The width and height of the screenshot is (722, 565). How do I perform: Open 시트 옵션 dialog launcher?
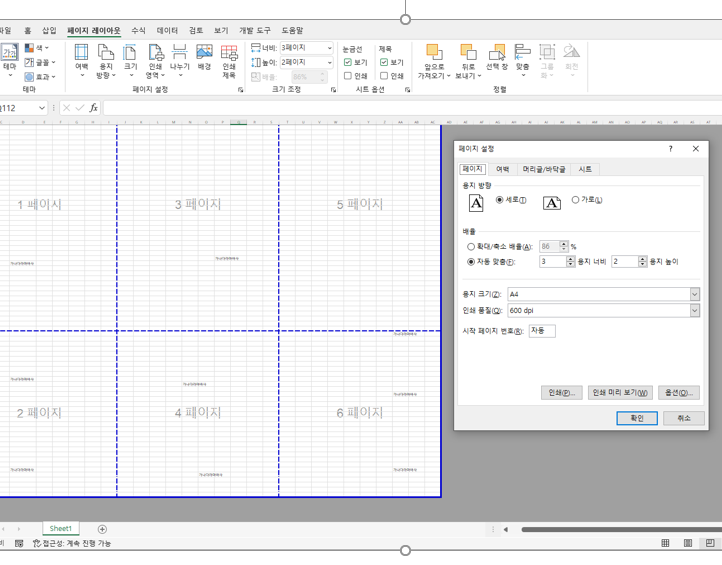click(x=408, y=90)
